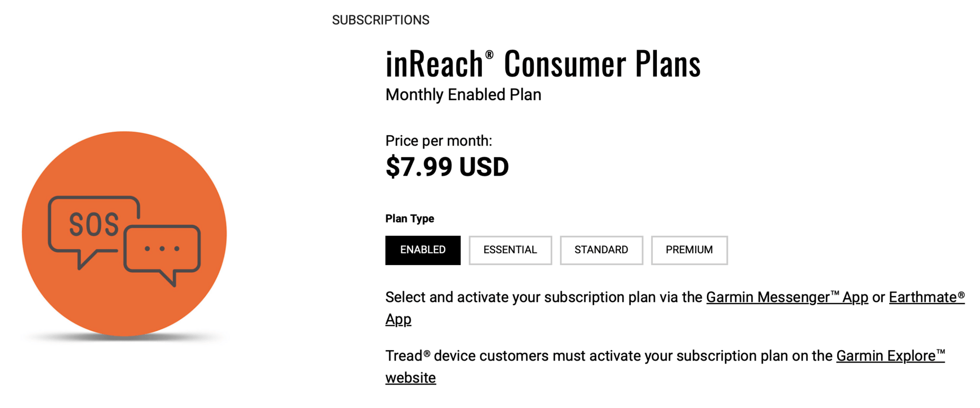Click the SOS speech bubble icon
This screenshot has width=980, height=408.
click(93, 225)
